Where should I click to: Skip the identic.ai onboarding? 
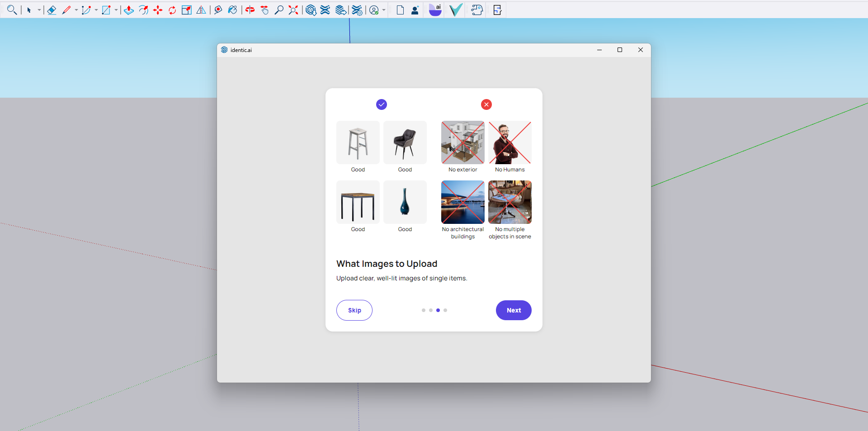(x=354, y=310)
